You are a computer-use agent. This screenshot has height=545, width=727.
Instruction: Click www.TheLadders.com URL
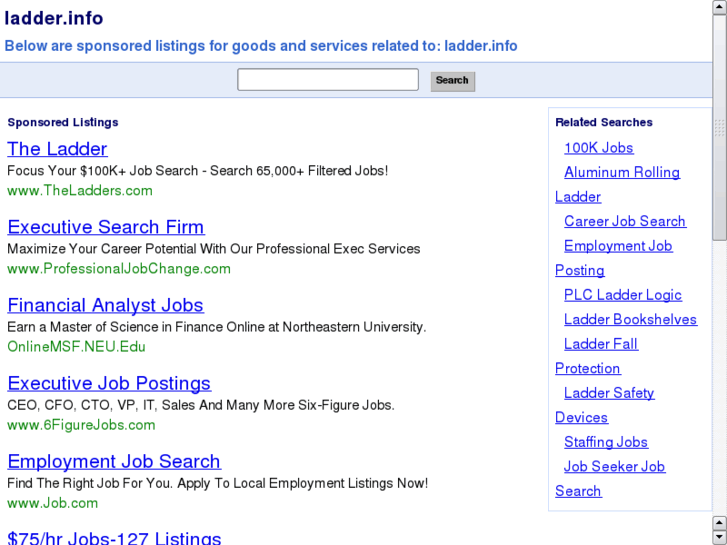(80, 191)
